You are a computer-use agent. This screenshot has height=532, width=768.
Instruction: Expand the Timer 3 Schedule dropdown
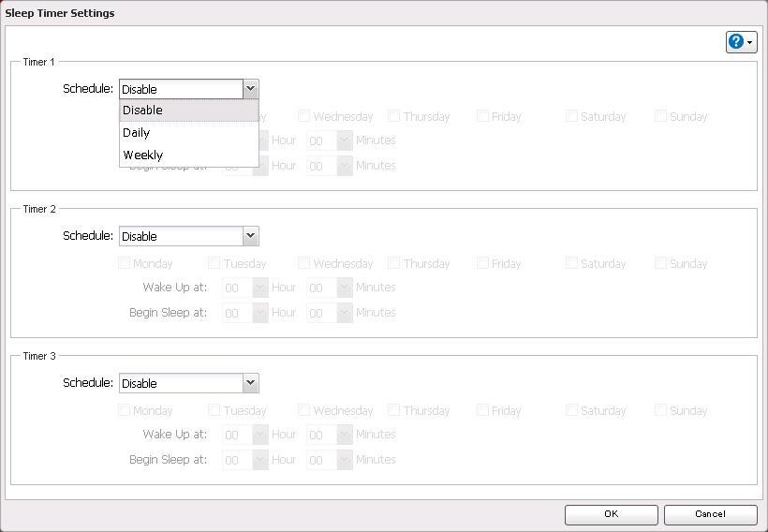(x=250, y=383)
